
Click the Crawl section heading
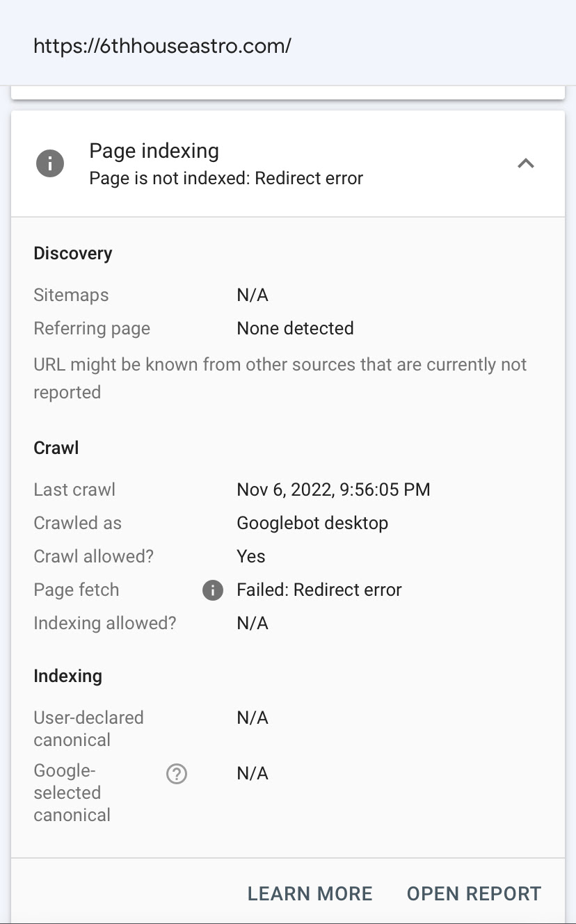tap(56, 448)
